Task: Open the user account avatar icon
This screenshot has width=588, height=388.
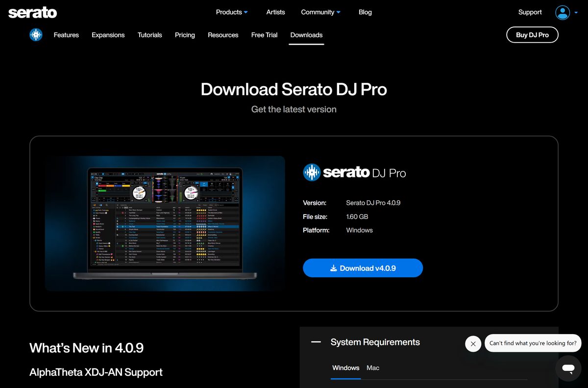Action: coord(563,12)
